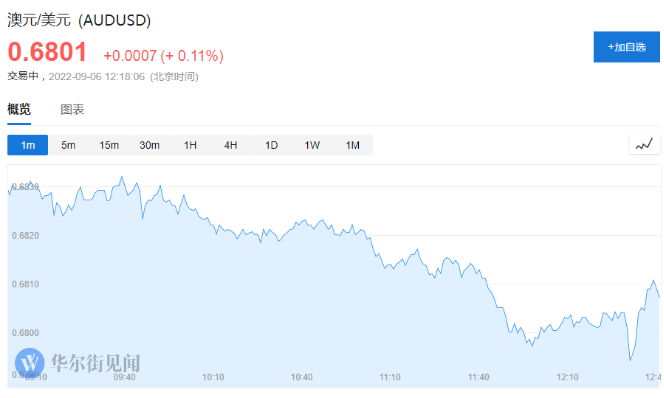
Task: Switch chart to 1H interval
Action: pos(190,145)
